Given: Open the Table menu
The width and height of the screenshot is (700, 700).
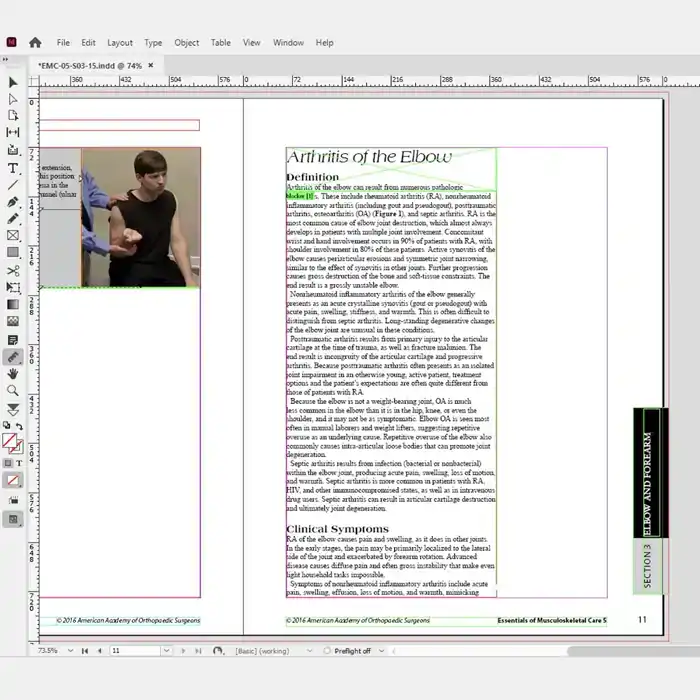Looking at the screenshot, I should click(221, 42).
